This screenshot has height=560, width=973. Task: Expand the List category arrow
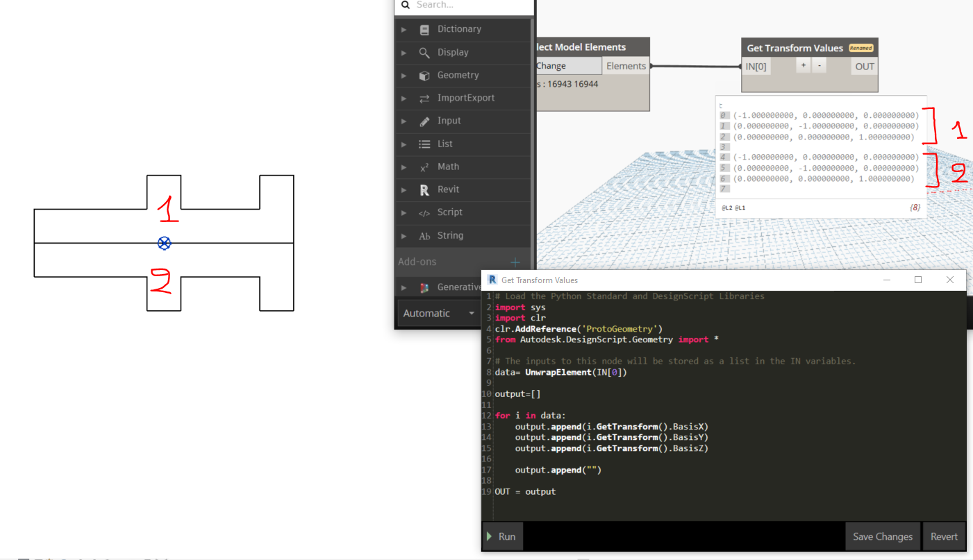404,144
